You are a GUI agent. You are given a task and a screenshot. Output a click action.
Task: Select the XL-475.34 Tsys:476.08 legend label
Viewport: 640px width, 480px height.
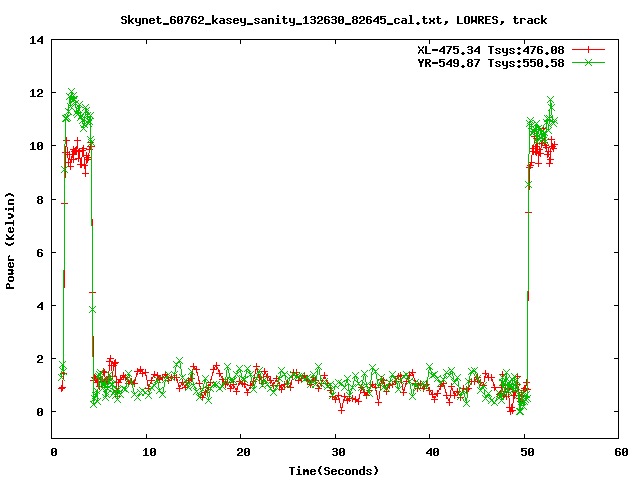tap(491, 50)
